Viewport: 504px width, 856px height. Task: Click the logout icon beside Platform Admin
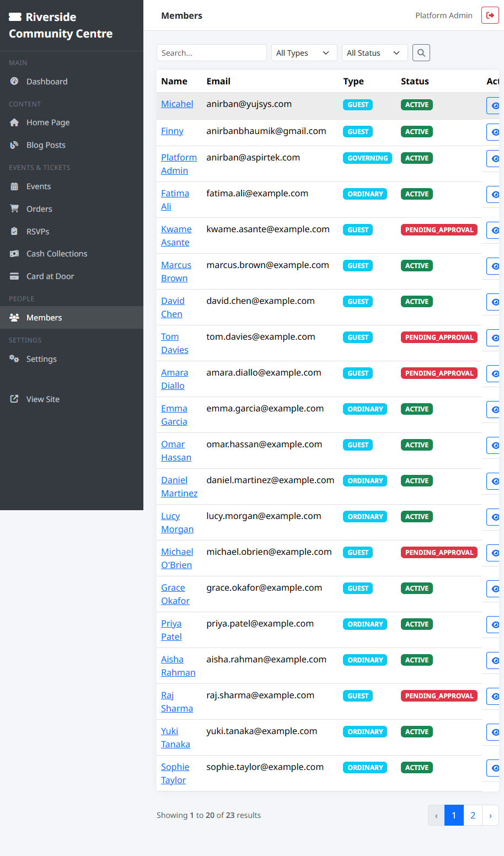(490, 15)
